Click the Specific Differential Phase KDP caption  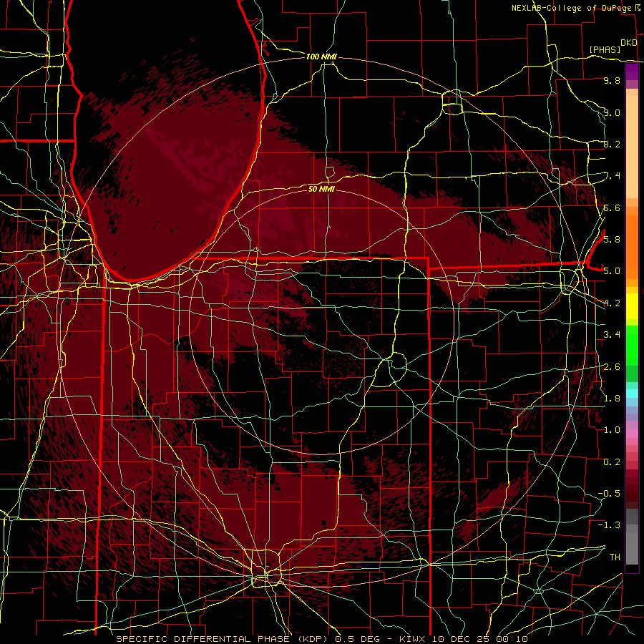321,639
